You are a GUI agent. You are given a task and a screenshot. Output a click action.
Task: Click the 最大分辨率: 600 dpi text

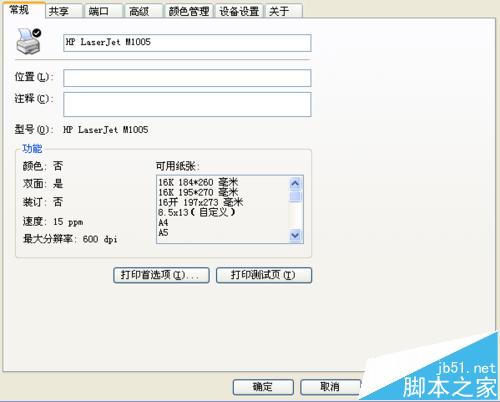point(70,239)
